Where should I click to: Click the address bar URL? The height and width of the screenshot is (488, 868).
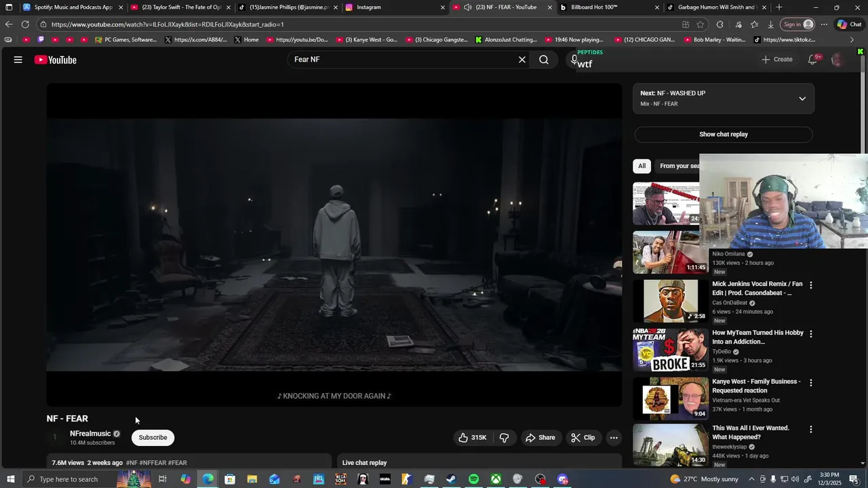coord(167,24)
